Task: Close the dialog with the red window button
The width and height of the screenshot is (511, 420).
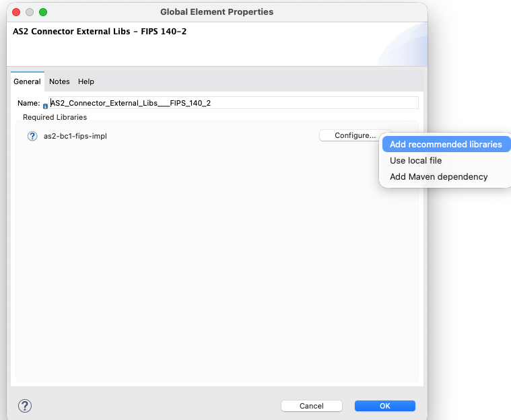Action: [16, 12]
